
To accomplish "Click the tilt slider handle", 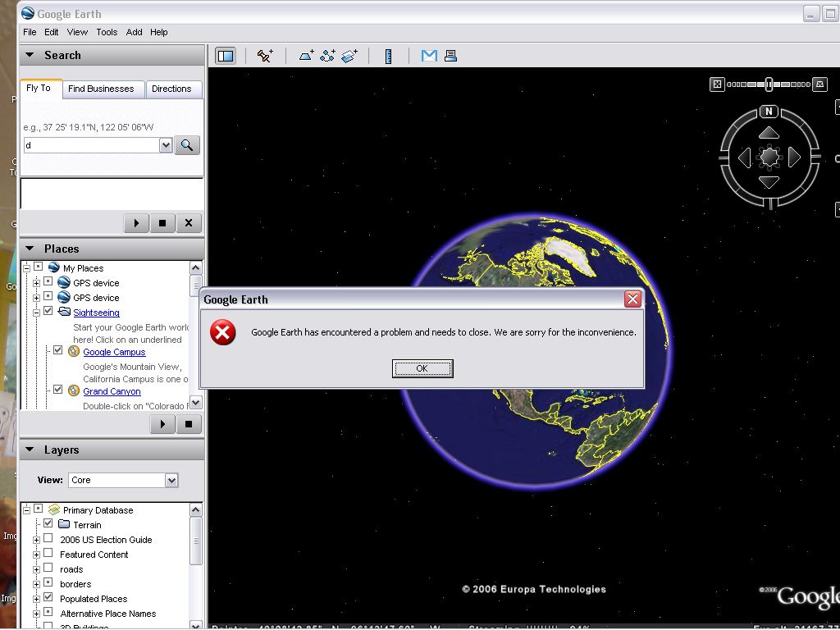I will pyautogui.click(x=769, y=84).
